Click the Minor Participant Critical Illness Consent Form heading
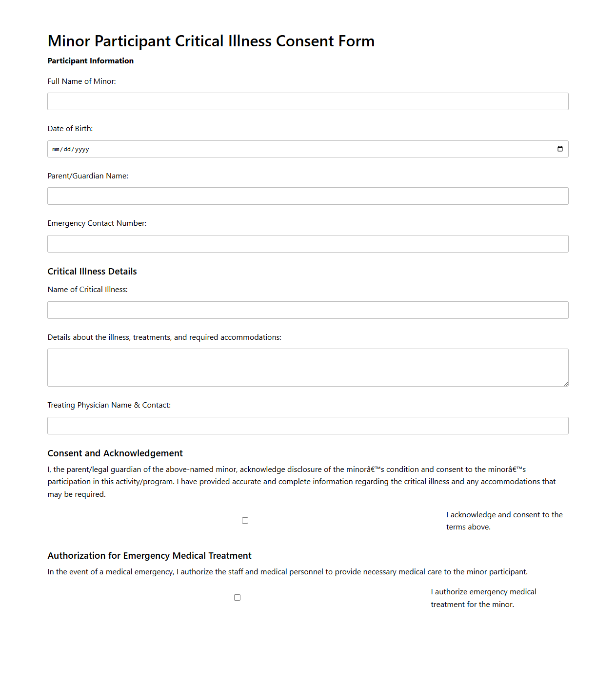The width and height of the screenshot is (616, 685). click(211, 41)
